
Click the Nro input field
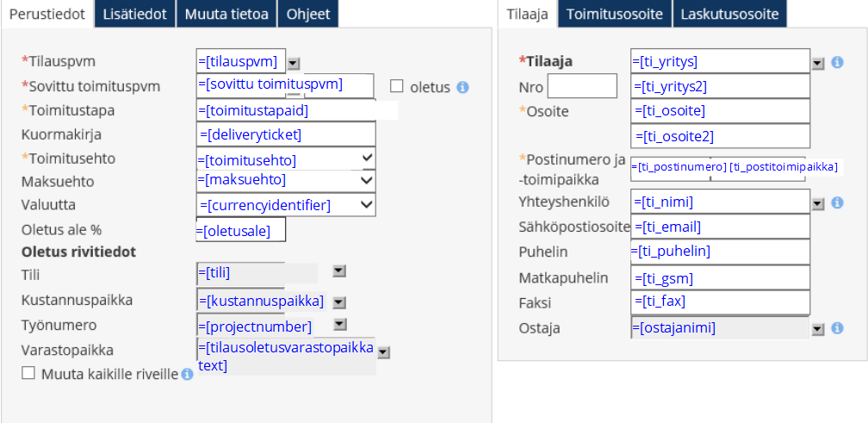(582, 86)
